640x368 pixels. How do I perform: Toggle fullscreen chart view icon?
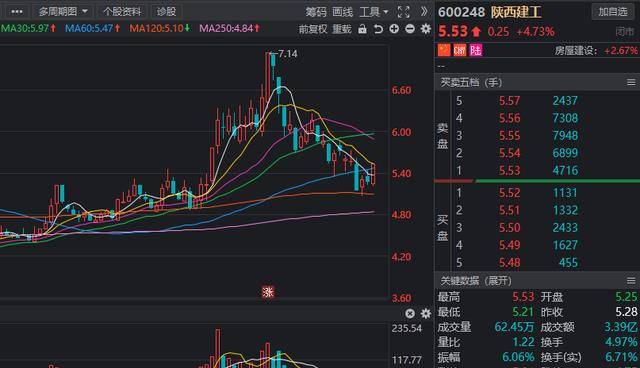403,12
